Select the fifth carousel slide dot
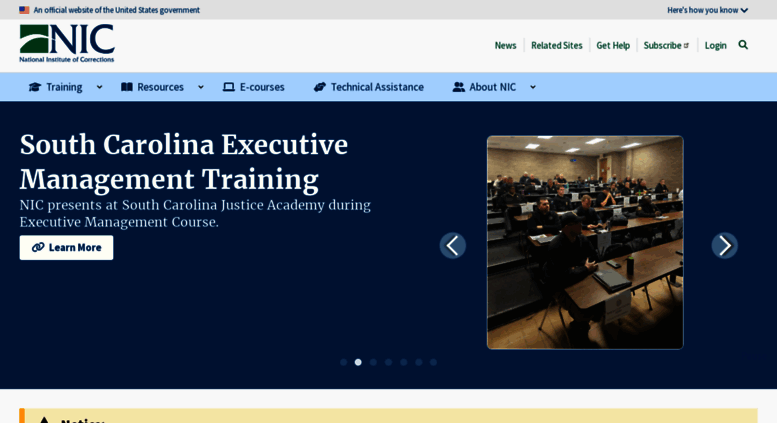This screenshot has width=777, height=423. click(x=404, y=362)
